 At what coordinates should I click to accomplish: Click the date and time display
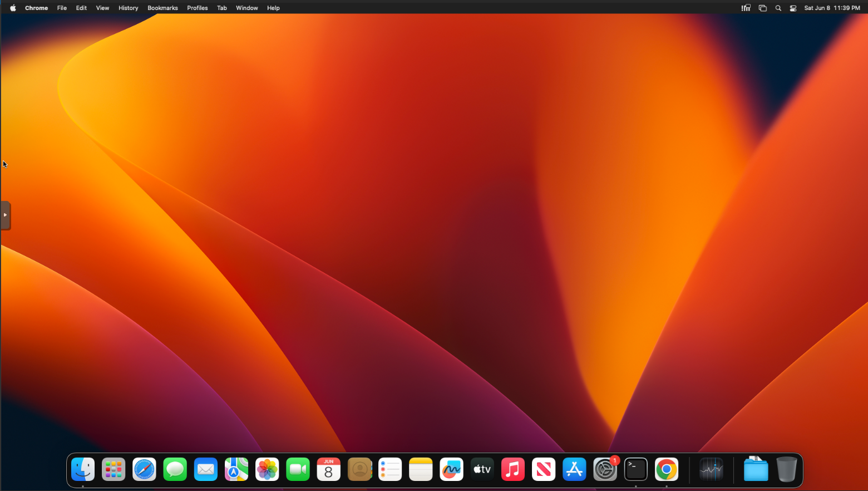click(832, 8)
